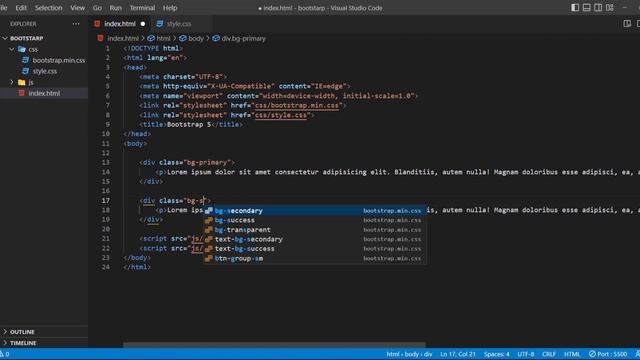
Task: Click bg-transparent suggestion class icon
Action: (209, 230)
